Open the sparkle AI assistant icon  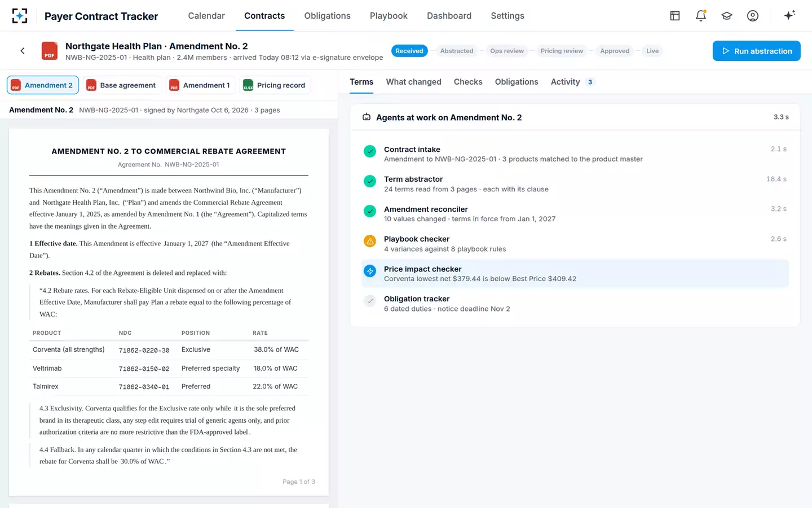(789, 15)
